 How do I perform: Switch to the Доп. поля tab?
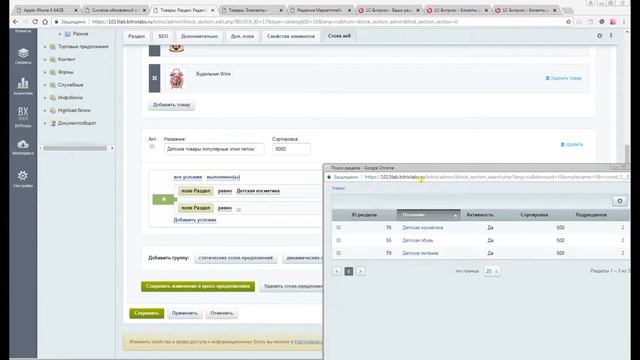pyautogui.click(x=242, y=36)
